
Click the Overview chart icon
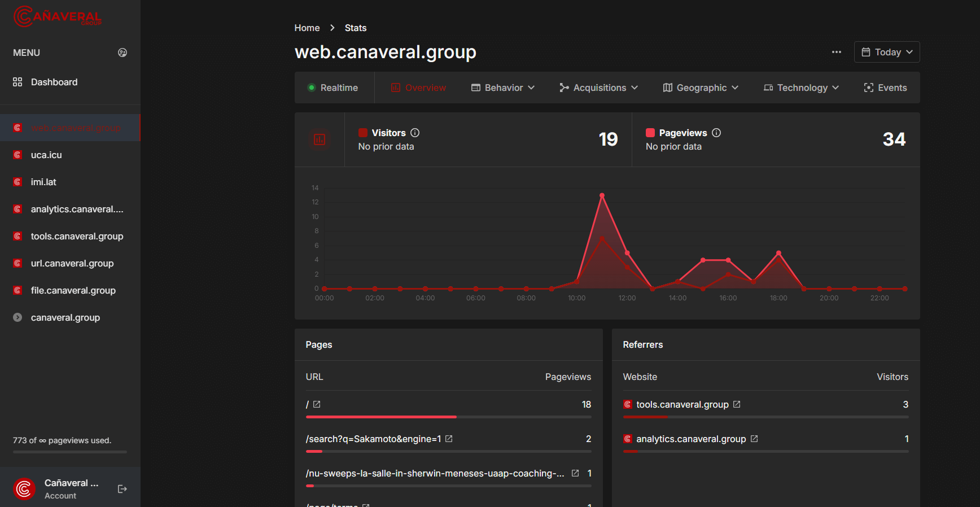click(x=396, y=88)
